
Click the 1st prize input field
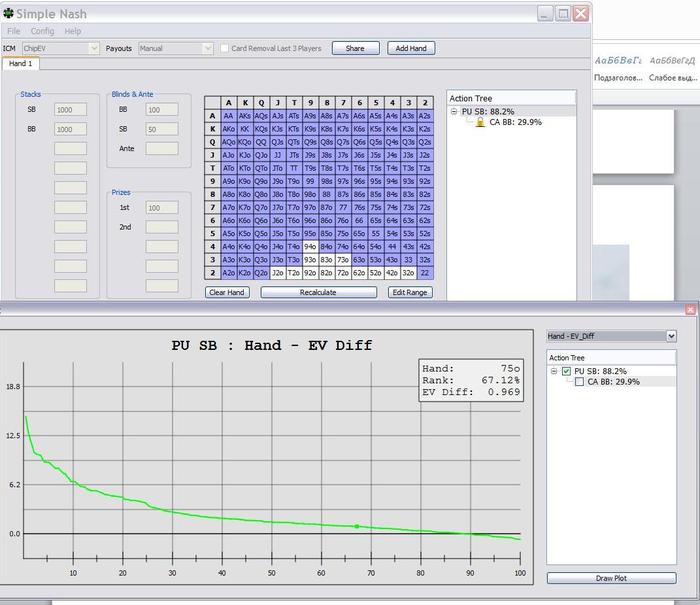pos(162,208)
